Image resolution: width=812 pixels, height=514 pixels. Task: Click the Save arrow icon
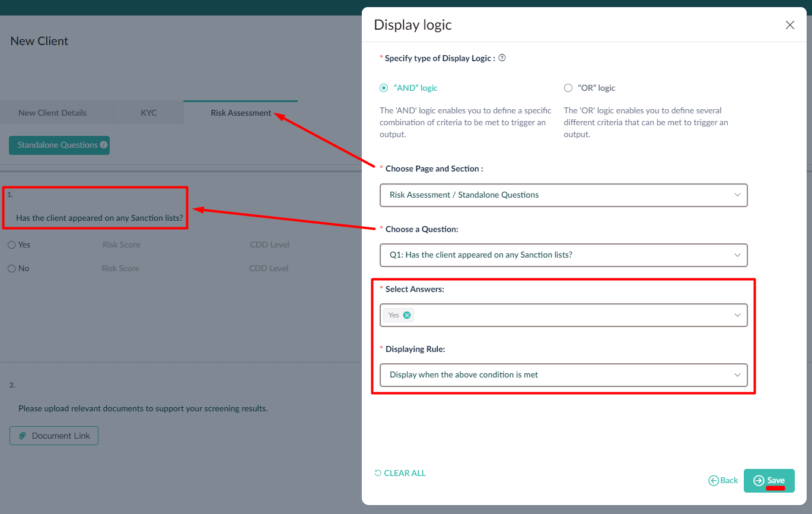click(x=759, y=480)
